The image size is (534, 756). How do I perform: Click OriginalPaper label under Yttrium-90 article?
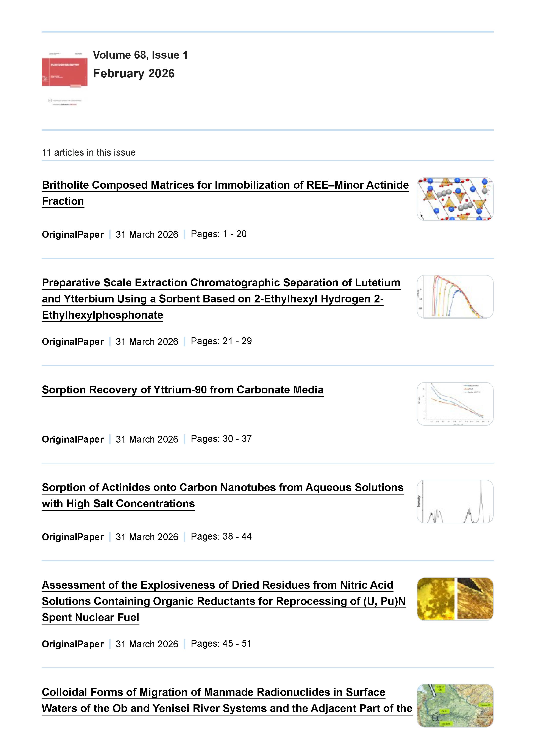coord(73,440)
